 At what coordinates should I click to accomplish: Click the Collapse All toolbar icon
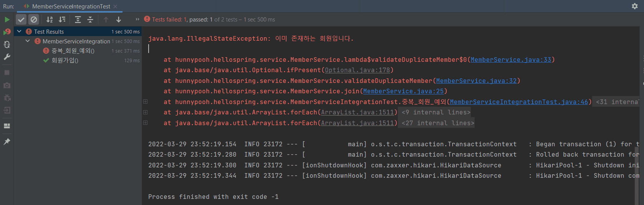pyautogui.click(x=90, y=20)
